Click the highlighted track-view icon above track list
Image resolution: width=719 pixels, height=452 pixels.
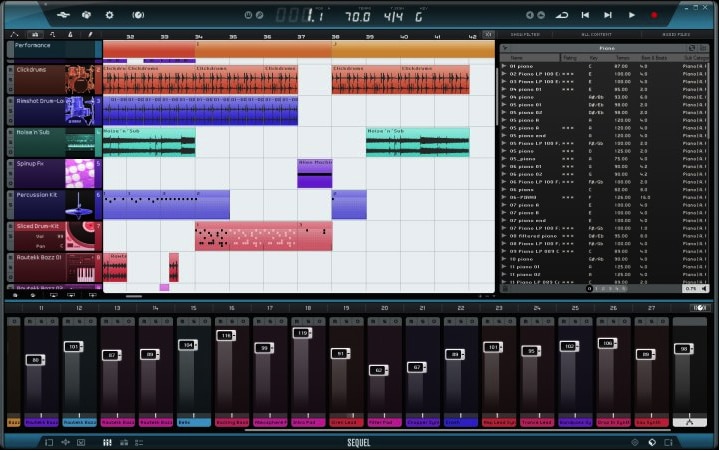click(35, 34)
